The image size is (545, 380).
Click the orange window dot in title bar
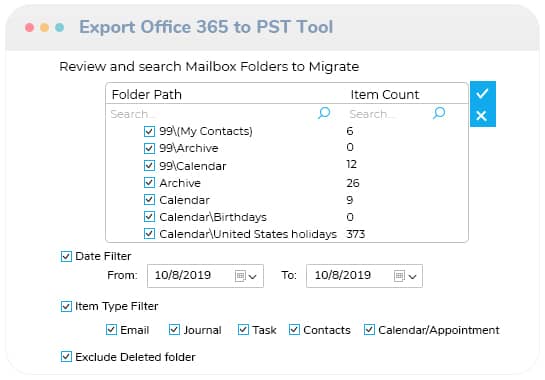[x=44, y=27]
